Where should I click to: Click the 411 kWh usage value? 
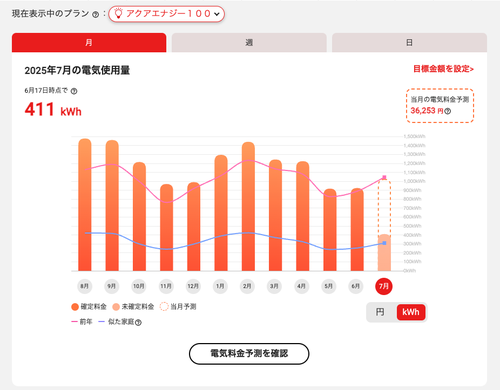[x=53, y=109]
